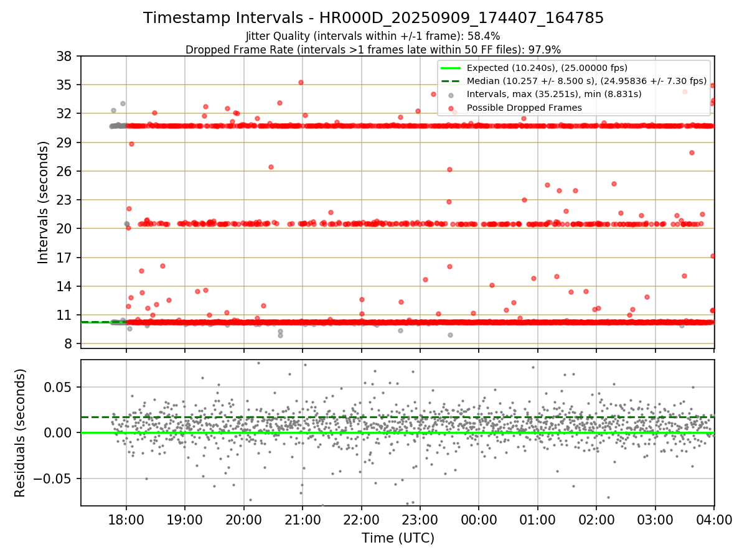Click the 21:00 time tick label

[x=303, y=519]
